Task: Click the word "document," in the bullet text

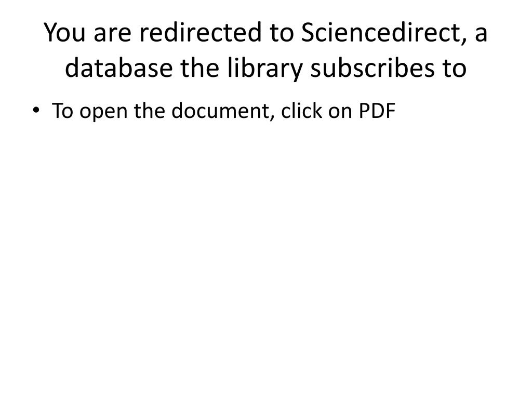Action: (x=223, y=112)
